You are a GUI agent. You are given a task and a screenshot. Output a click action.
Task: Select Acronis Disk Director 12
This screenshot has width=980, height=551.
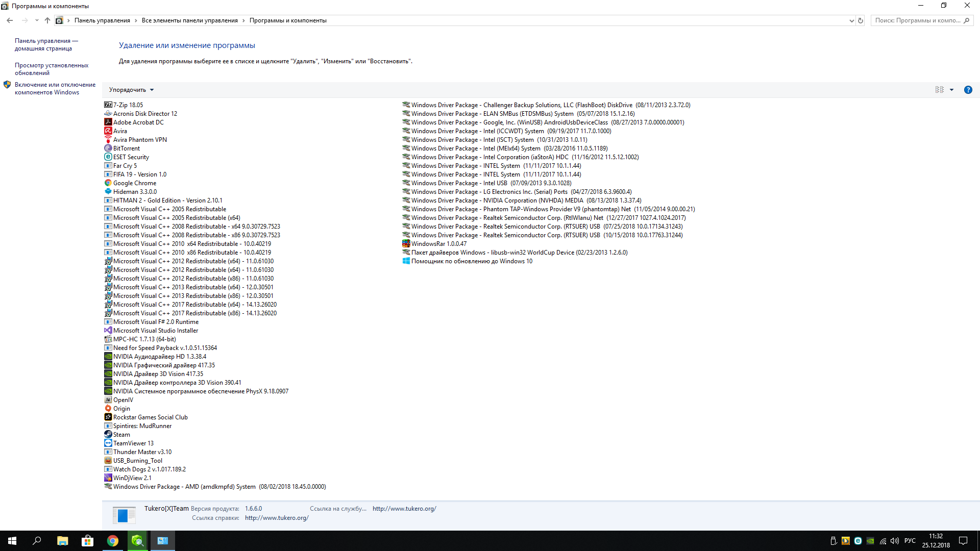coord(145,114)
